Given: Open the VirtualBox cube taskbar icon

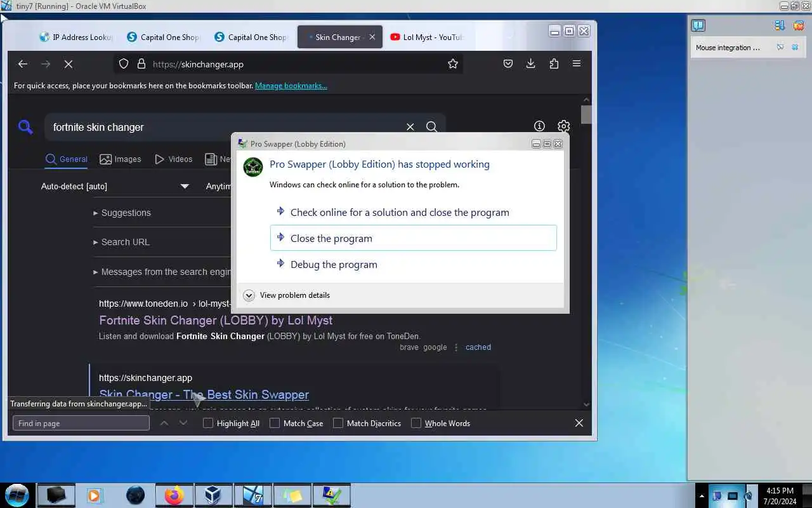Looking at the screenshot, I should [x=213, y=495].
